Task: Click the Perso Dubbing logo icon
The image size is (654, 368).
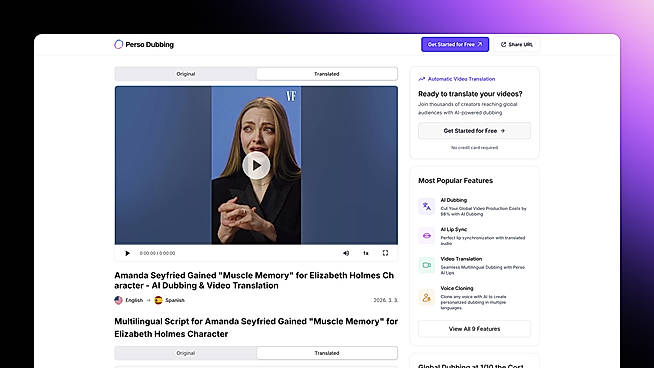Action: 118,44
